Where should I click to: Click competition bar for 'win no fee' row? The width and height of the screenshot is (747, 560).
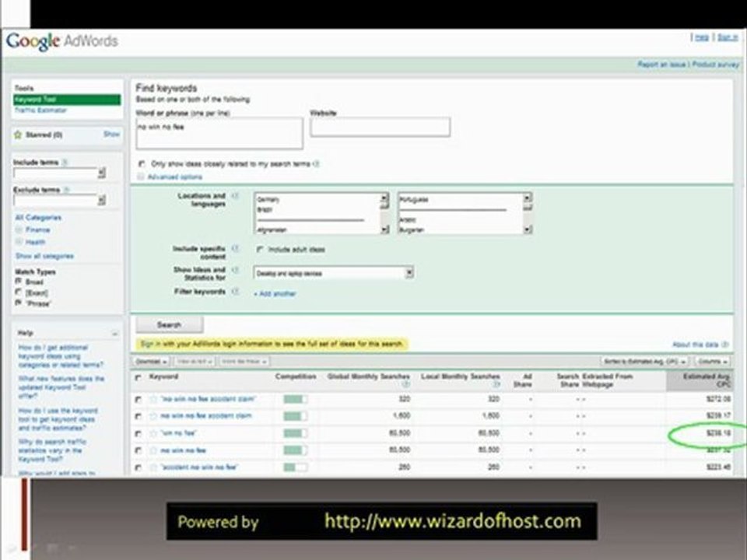(295, 433)
